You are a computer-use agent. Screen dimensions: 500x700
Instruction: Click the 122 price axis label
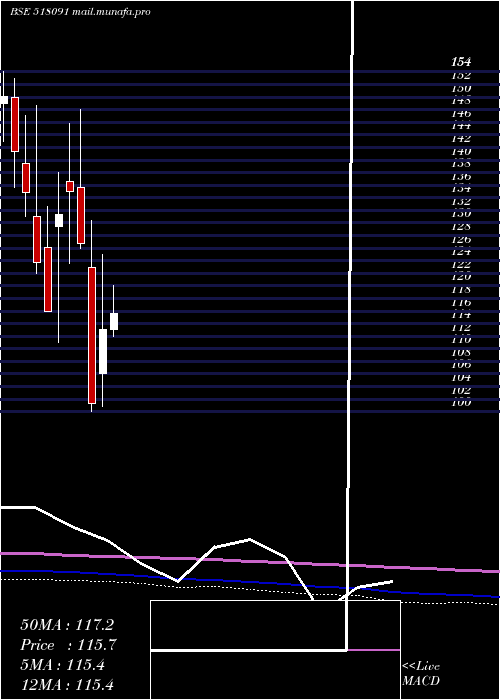[461, 265]
